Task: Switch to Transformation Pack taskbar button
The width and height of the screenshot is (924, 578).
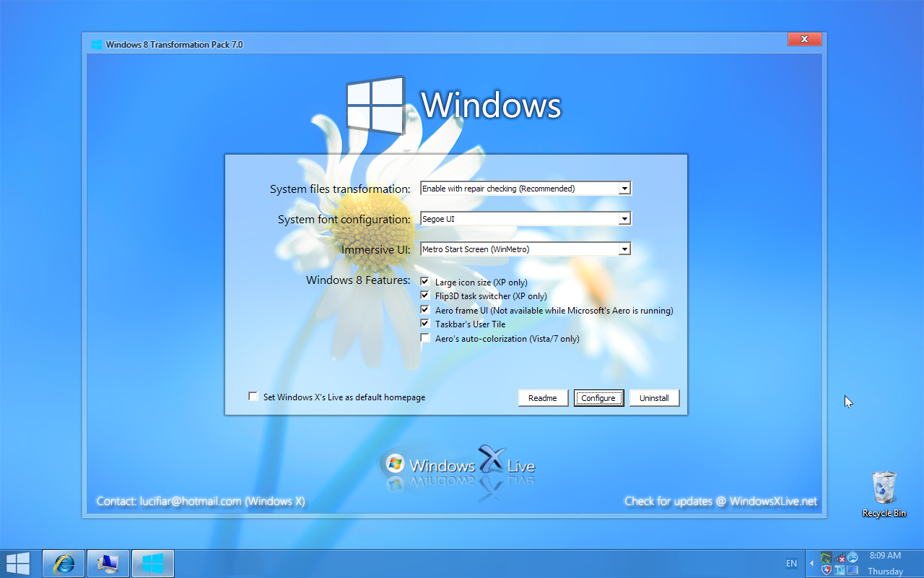Action: 152,564
